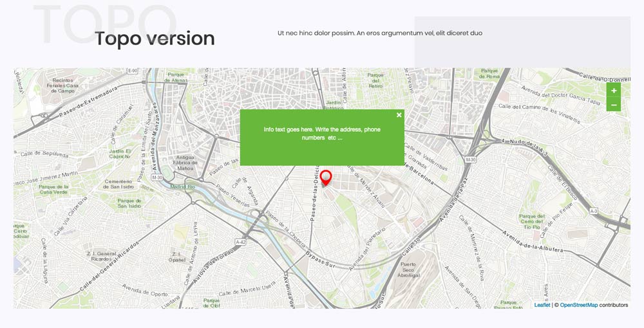Screen dimensions: 644x328
Task: Close the green info popup
Action: 399,115
